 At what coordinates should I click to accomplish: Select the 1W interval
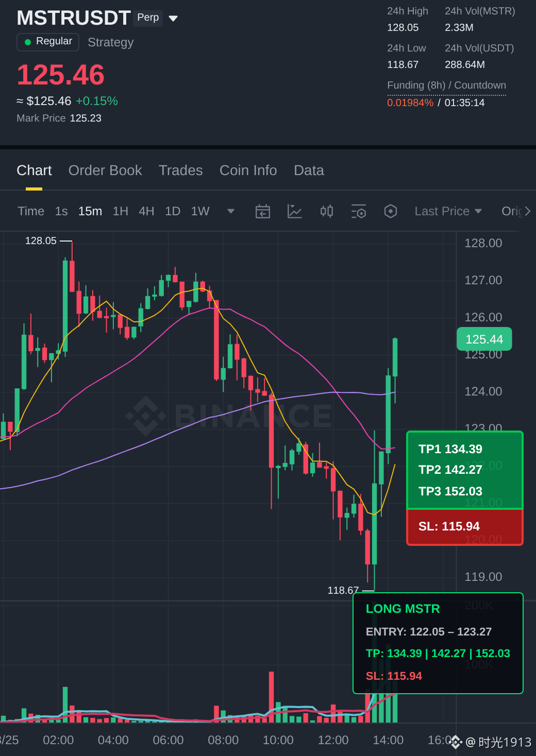click(200, 211)
